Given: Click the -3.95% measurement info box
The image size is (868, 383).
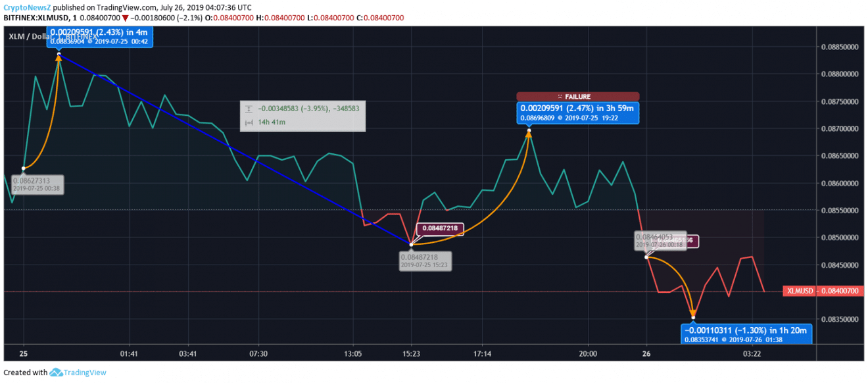Looking at the screenshot, I should tap(302, 116).
